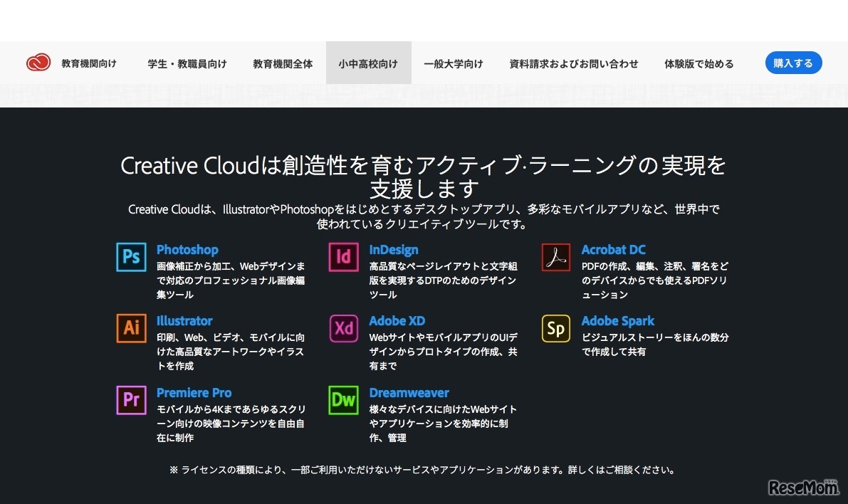Select the Illustrator app icon

[131, 329]
